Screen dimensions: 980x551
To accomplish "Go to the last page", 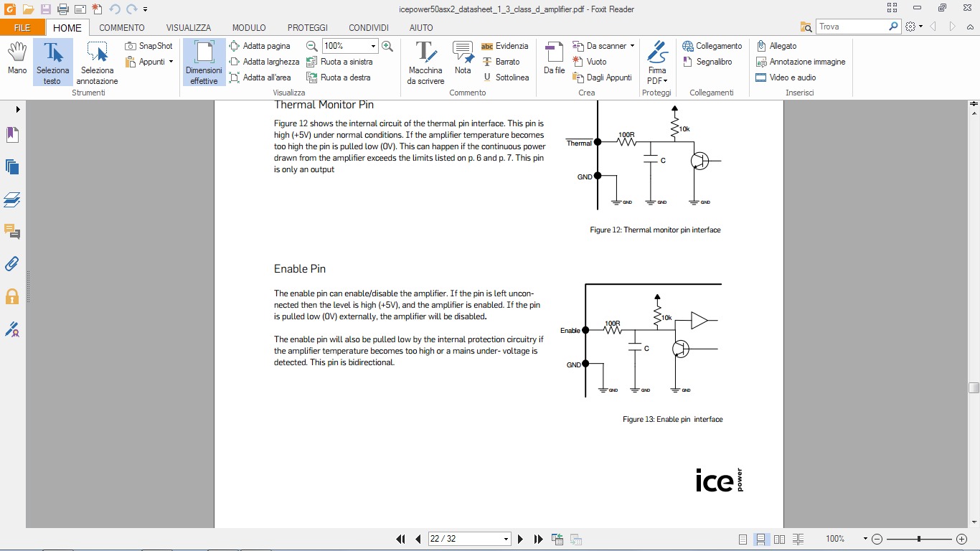I will point(538,539).
